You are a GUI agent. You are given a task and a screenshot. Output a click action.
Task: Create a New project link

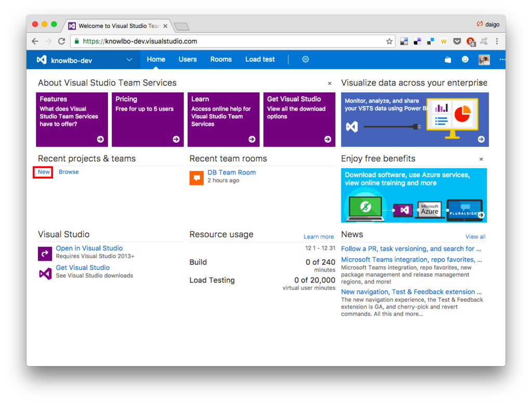44,172
